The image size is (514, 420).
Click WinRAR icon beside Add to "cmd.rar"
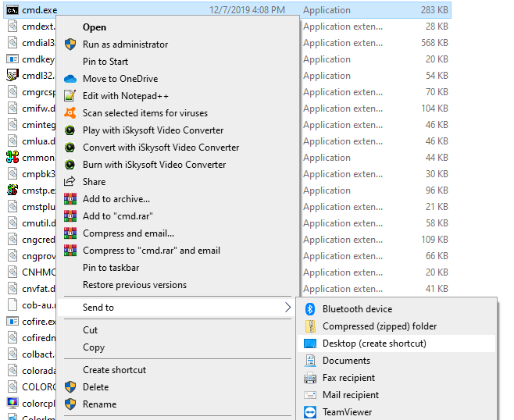click(x=70, y=216)
